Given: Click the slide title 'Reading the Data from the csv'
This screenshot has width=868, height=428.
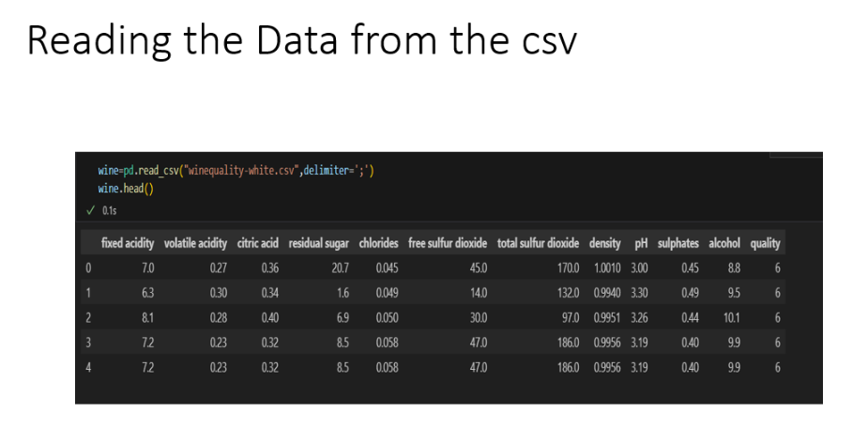Looking at the screenshot, I should pos(302,41).
